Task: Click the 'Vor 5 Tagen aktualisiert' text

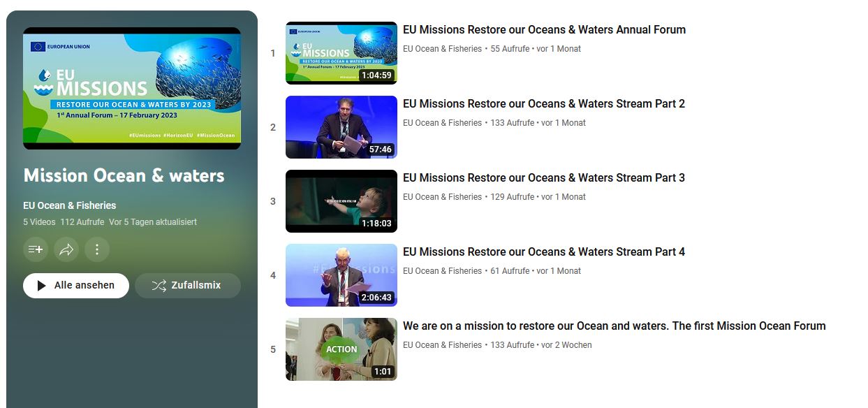Action: click(153, 222)
